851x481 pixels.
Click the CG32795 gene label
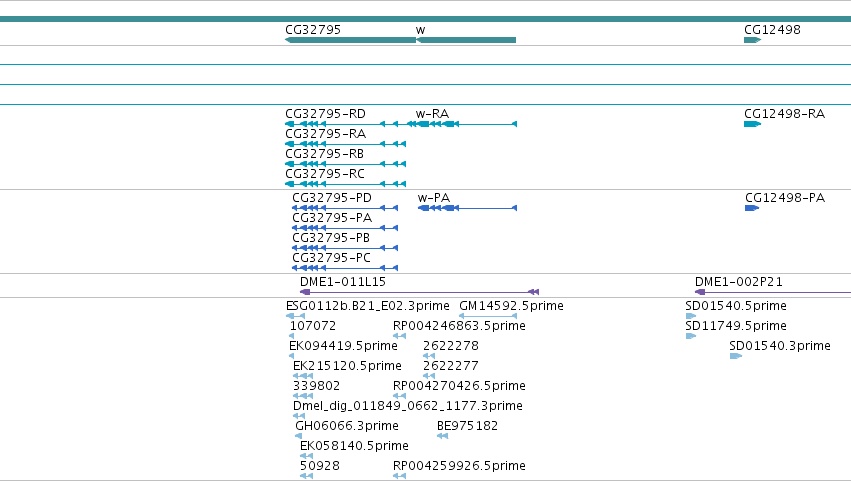[x=313, y=30]
